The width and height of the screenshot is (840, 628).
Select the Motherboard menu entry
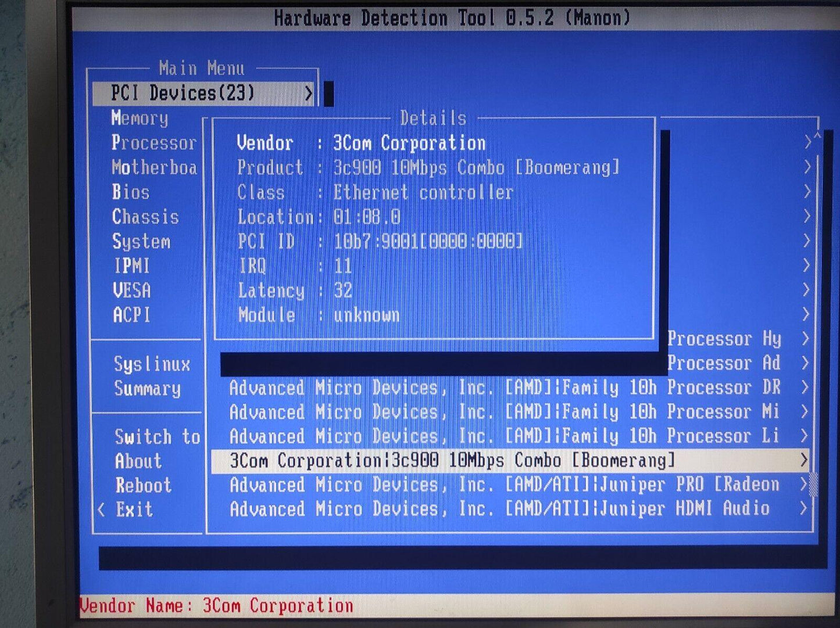pyautogui.click(x=154, y=168)
